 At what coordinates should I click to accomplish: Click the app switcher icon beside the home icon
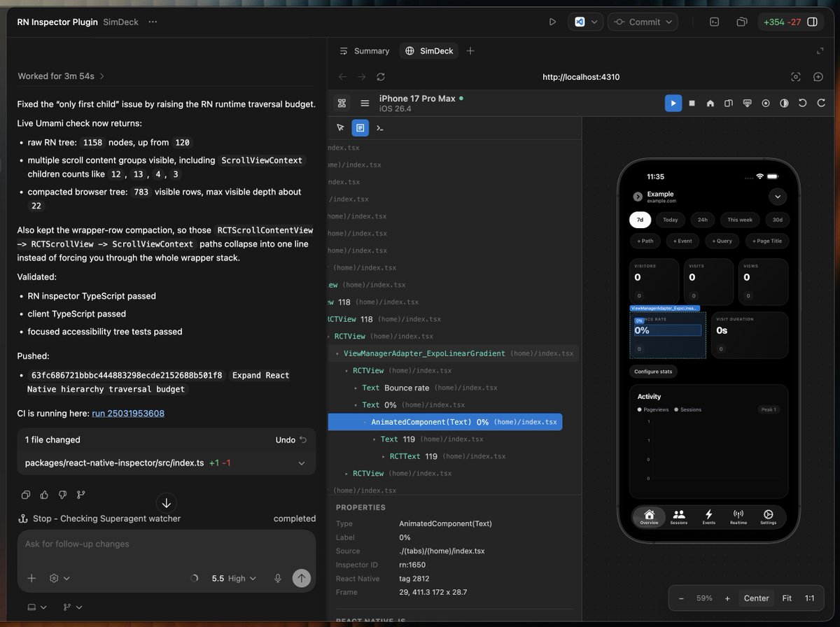pos(729,103)
